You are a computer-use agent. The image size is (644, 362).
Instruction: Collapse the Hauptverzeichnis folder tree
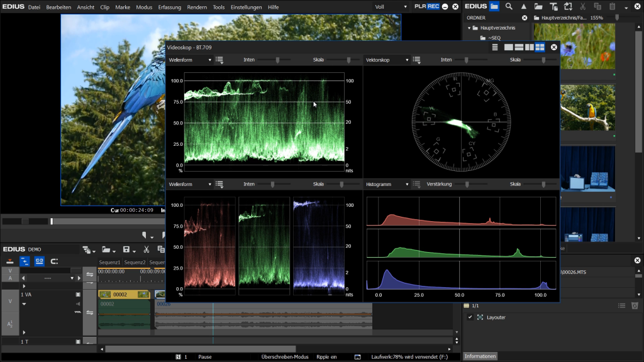469,28
